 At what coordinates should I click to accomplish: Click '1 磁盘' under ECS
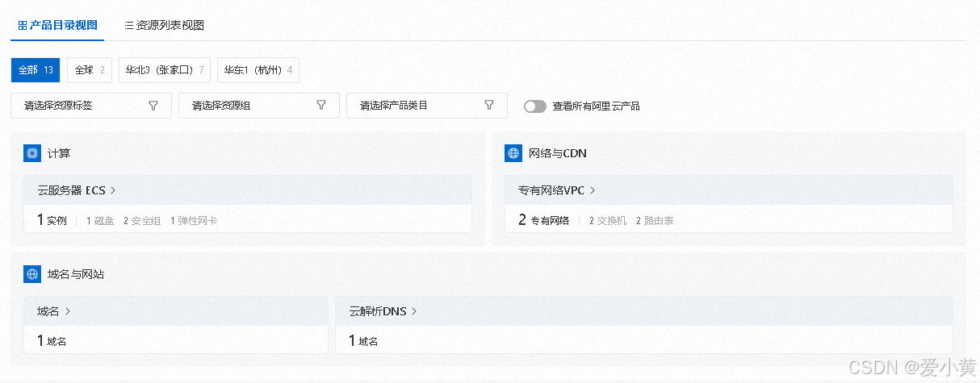[x=100, y=220]
